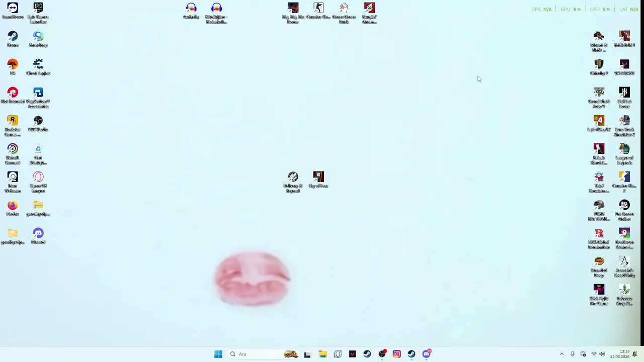This screenshot has height=362, width=644.
Task: Select the Recycle Bin desktop icon
Action: click(38, 154)
